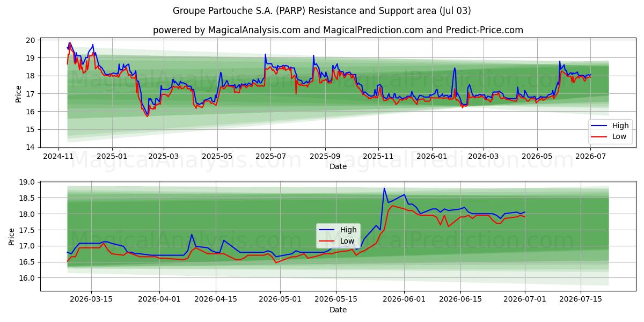Click the 'Date' x-axis label of the top chart
The height and width of the screenshot is (322, 644).
pyautogui.click(x=338, y=167)
